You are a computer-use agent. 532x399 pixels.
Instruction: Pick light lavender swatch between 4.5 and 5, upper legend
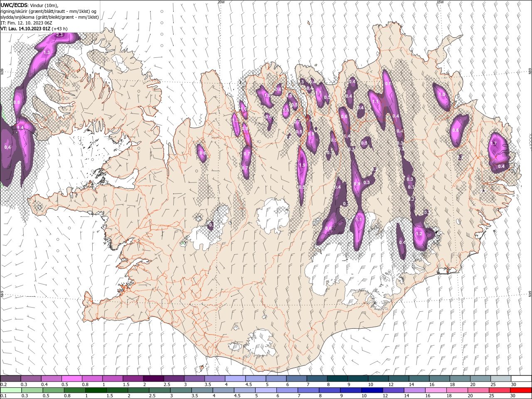point(255,379)
